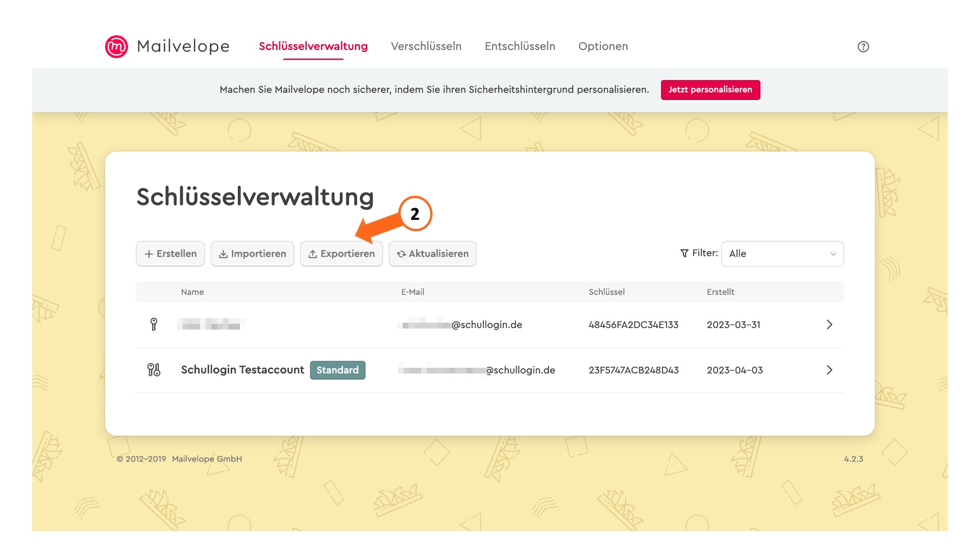The height and width of the screenshot is (551, 980).
Task: Click the email address in the first key row
Action: [x=460, y=325]
